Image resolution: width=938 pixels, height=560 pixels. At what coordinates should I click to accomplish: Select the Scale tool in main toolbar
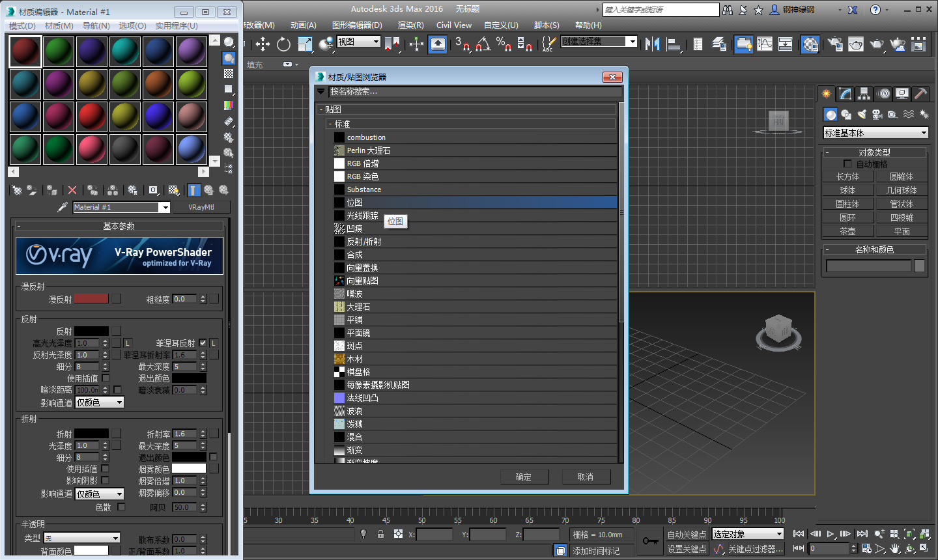(x=305, y=44)
